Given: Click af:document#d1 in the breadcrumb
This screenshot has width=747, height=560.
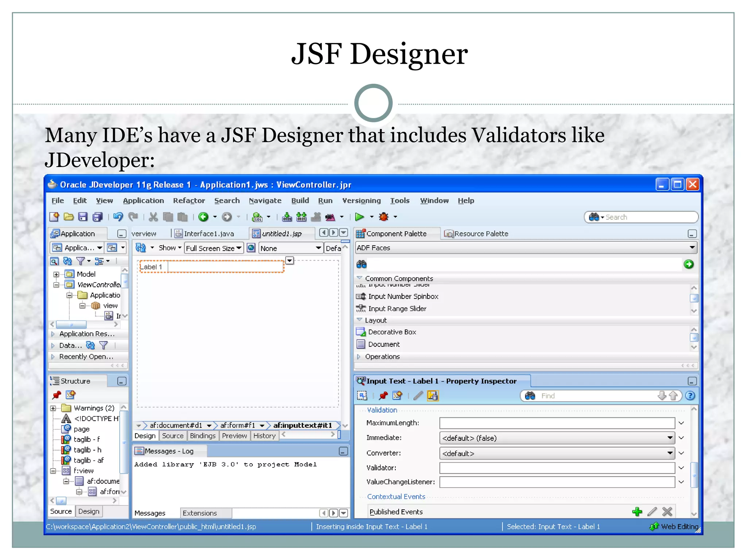Looking at the screenshot, I should pyautogui.click(x=176, y=425).
